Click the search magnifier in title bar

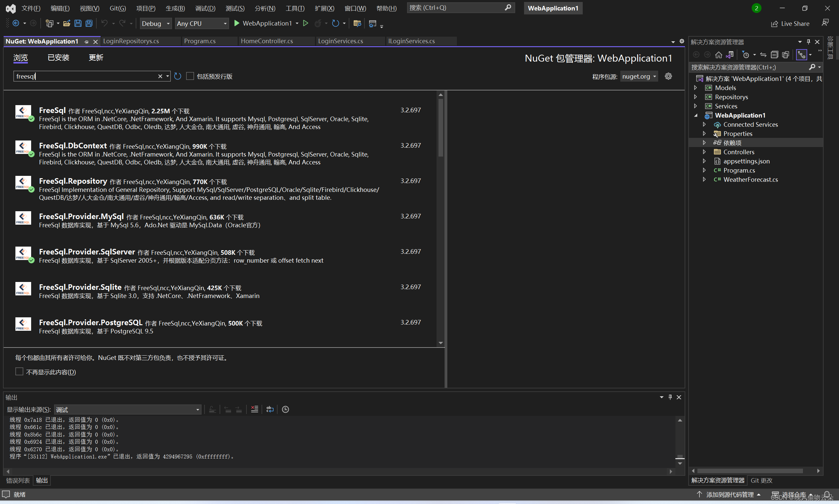pos(508,8)
